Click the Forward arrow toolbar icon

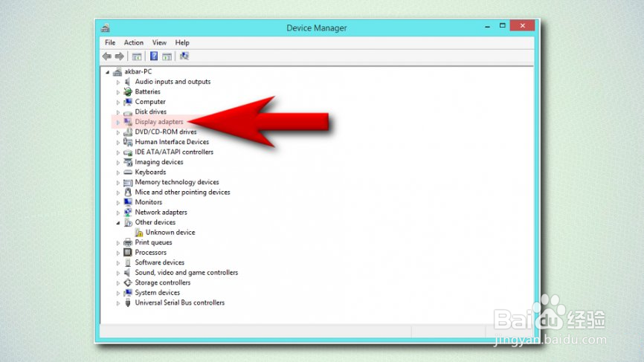click(x=120, y=56)
